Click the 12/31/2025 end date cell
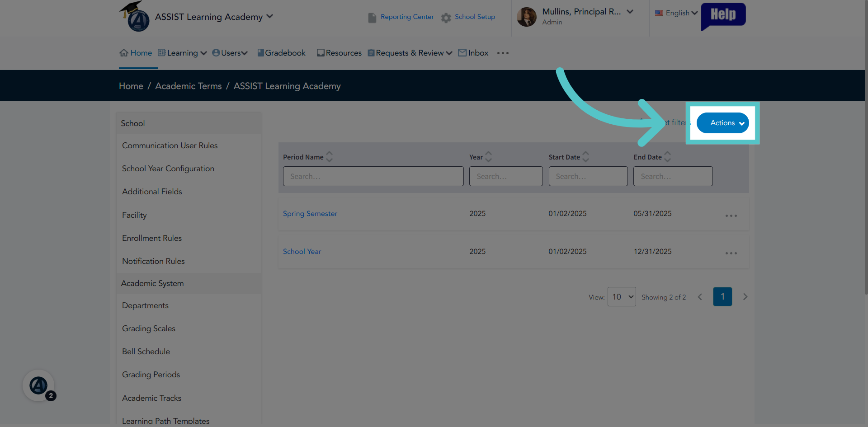This screenshot has width=868, height=427. click(652, 251)
